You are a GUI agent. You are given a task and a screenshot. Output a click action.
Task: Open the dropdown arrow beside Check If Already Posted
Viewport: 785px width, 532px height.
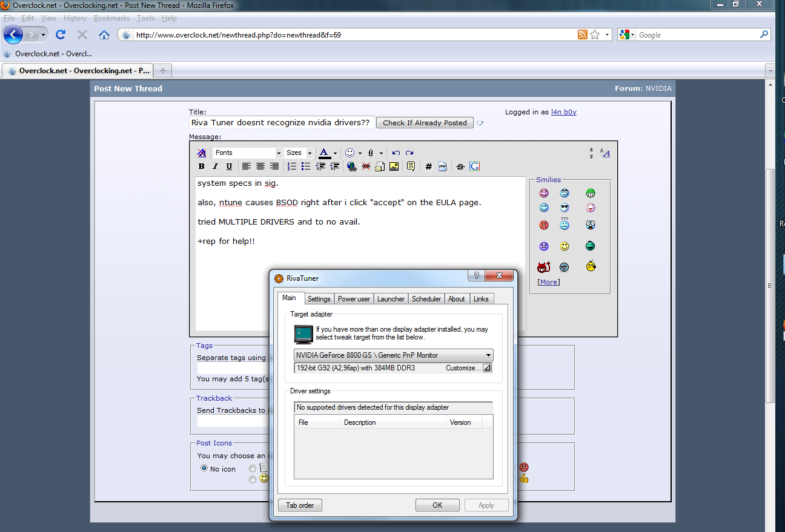point(480,123)
